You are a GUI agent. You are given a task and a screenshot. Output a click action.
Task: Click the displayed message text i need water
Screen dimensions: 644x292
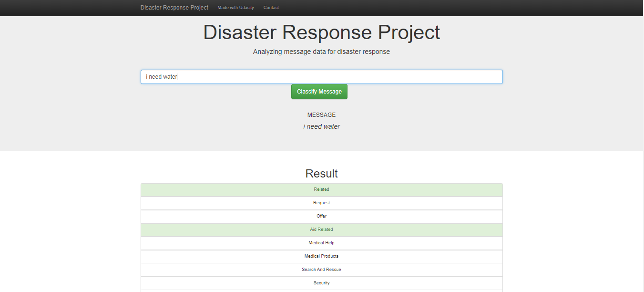[321, 126]
